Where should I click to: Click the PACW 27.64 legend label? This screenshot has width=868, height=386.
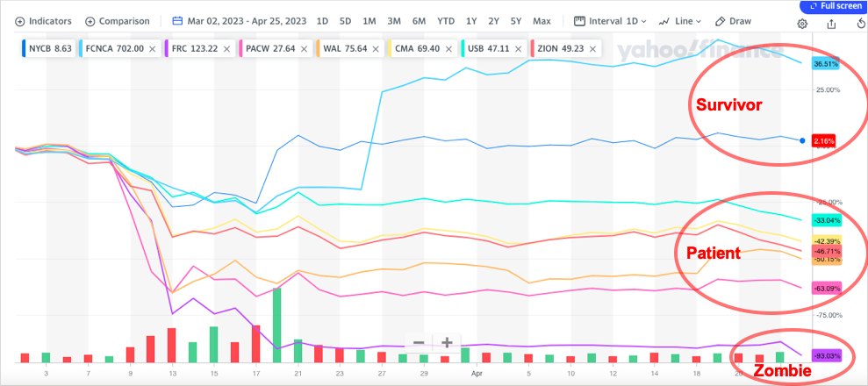(269, 48)
